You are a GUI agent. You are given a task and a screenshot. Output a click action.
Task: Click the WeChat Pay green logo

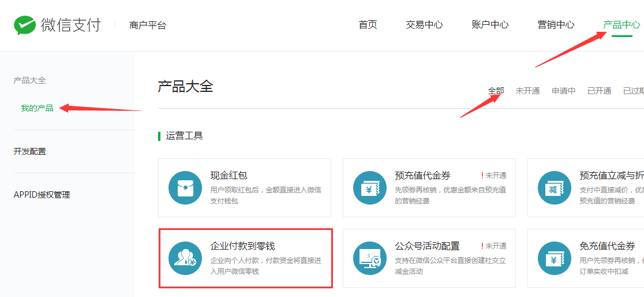pyautogui.click(x=25, y=25)
